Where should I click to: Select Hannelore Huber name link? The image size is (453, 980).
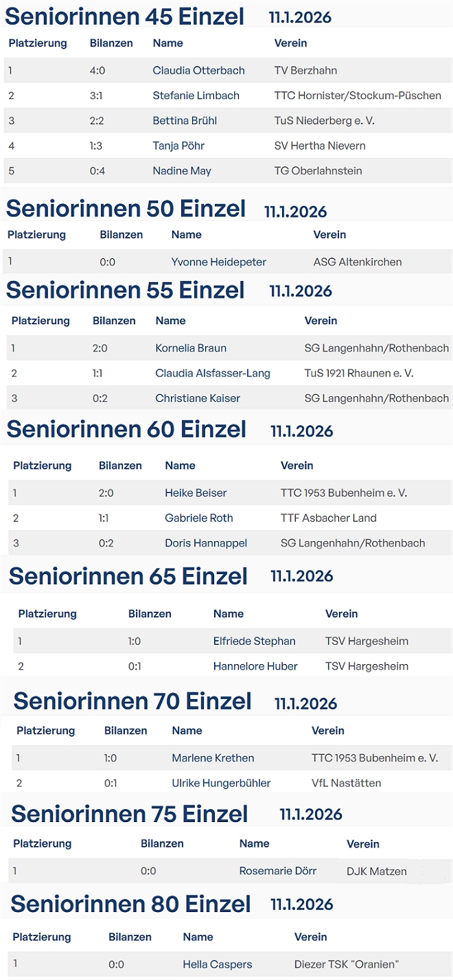255,666
